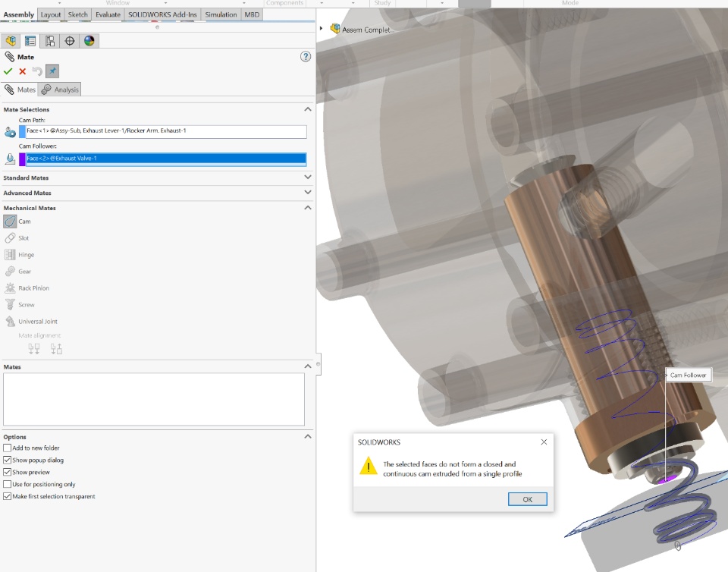The height and width of the screenshot is (572, 728).
Task: Collapse the Options section
Action: 307,436
